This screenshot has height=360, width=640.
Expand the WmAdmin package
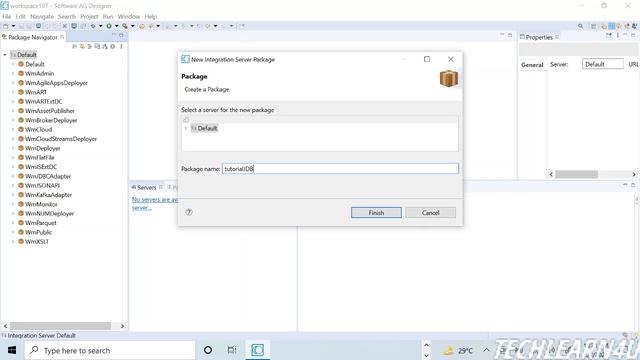coord(13,73)
